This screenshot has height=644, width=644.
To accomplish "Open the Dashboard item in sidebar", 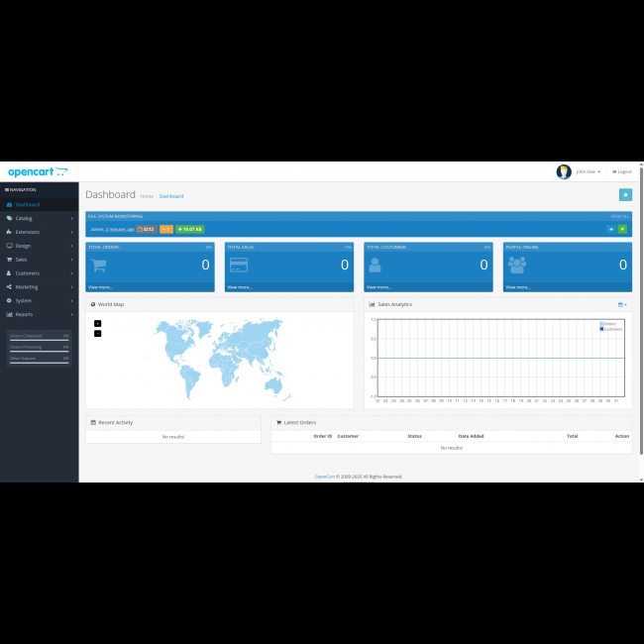I will pos(39,204).
